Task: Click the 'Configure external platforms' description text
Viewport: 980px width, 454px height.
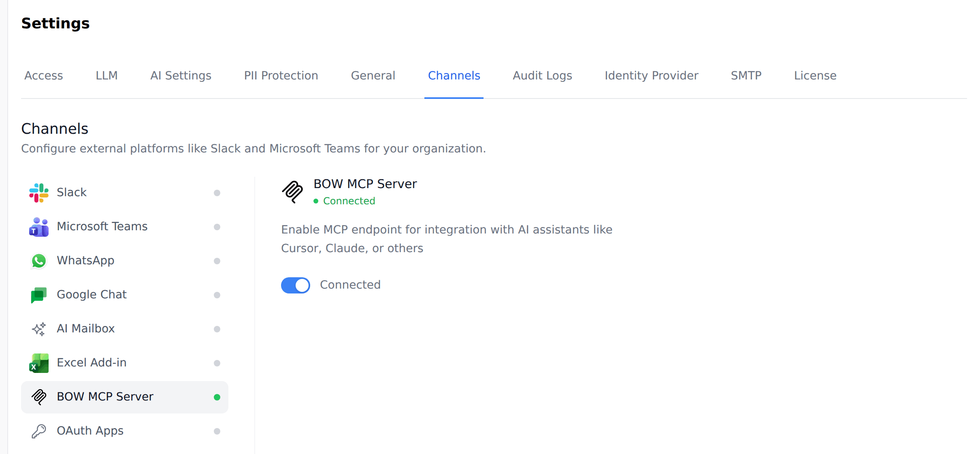Action: [254, 149]
